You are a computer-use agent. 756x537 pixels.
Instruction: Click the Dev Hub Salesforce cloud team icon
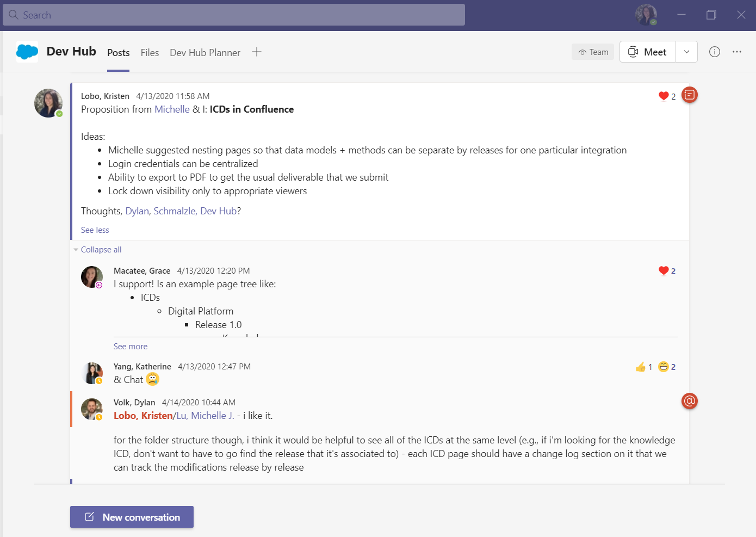coord(27,52)
